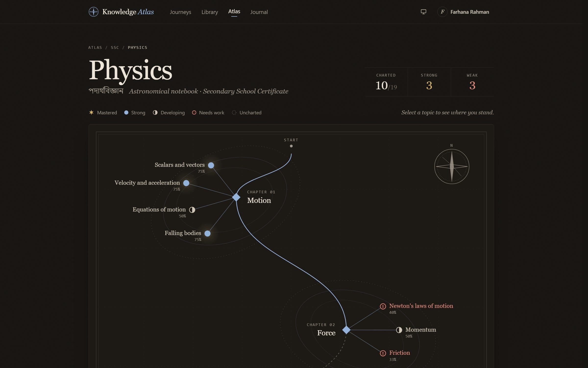Click the Motion chapter title
588x368 pixels.
click(x=259, y=200)
